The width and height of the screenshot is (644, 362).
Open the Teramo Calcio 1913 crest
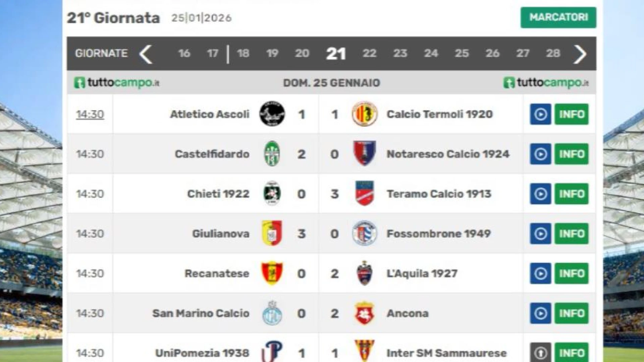(366, 193)
